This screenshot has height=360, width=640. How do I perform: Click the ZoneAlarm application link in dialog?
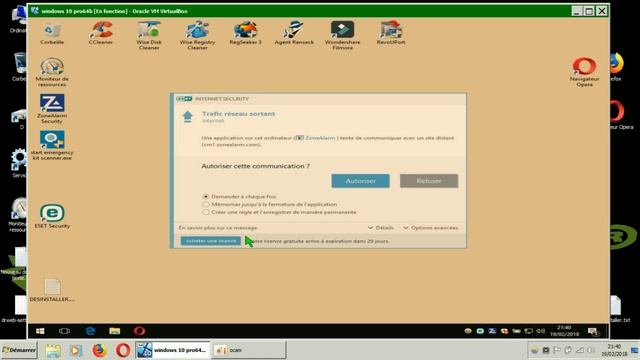320,138
